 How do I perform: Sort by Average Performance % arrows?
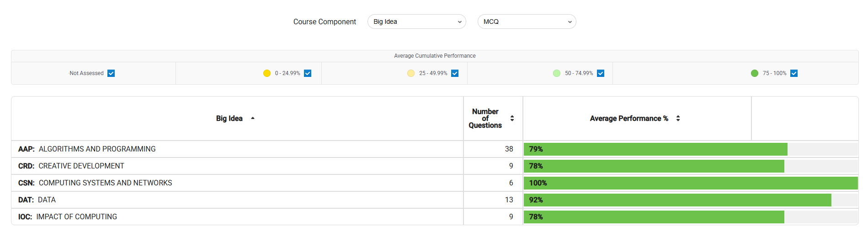click(x=678, y=118)
